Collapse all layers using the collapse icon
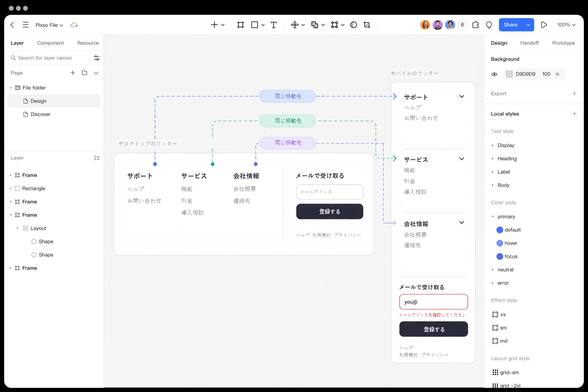The width and height of the screenshot is (588, 392). 96,158
